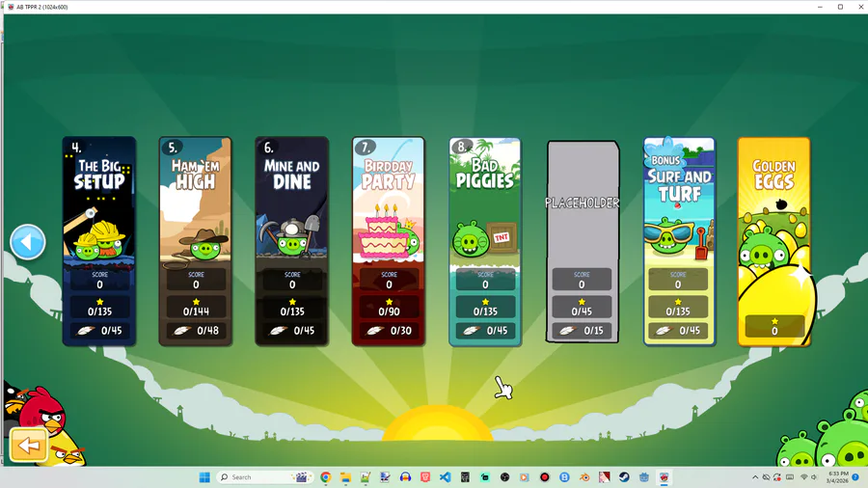Go back with the orange back arrow button
This screenshot has height=488, width=868.
coord(28,445)
